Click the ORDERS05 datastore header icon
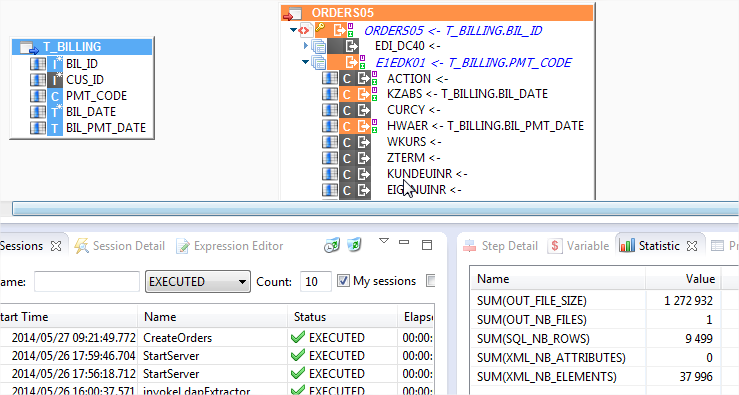Image resolution: width=739 pixels, height=395 pixels. tap(292, 14)
